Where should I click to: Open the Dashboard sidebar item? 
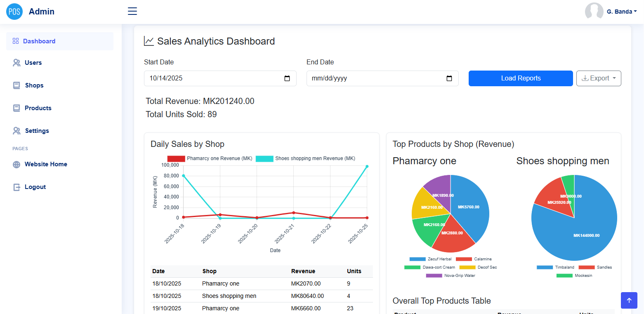[x=39, y=41]
